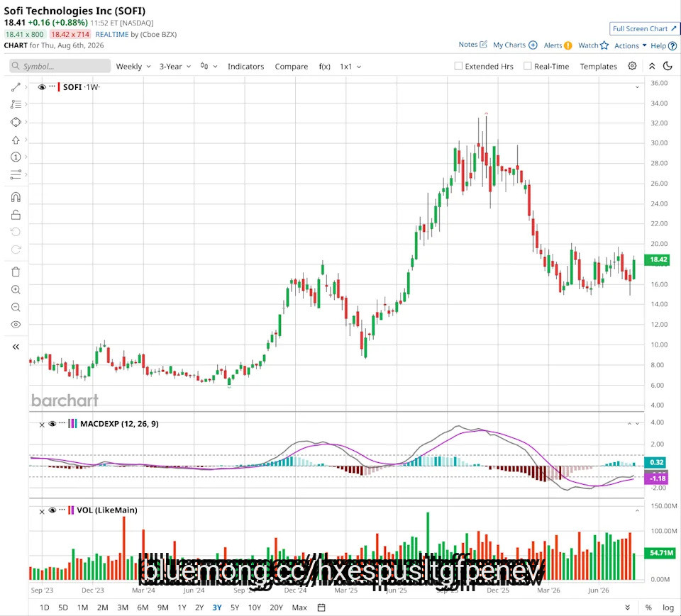Click the Symbol search input field
This screenshot has height=616, width=681.
coord(60,66)
